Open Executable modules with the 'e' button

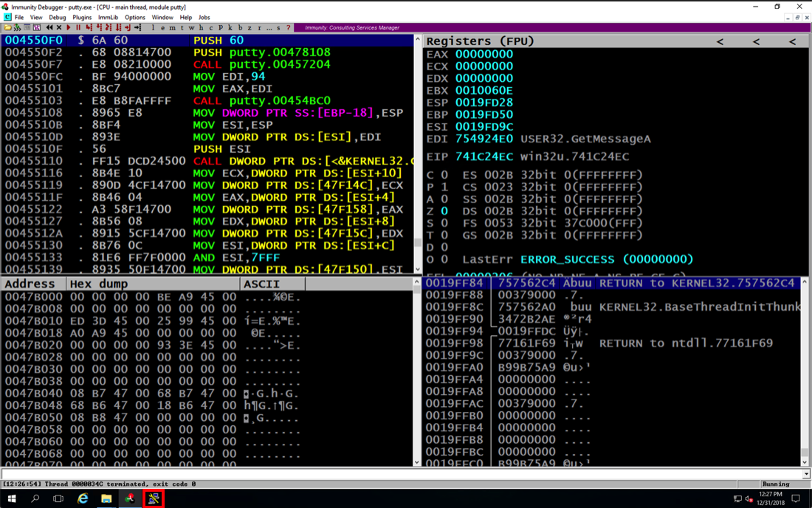click(x=162, y=28)
